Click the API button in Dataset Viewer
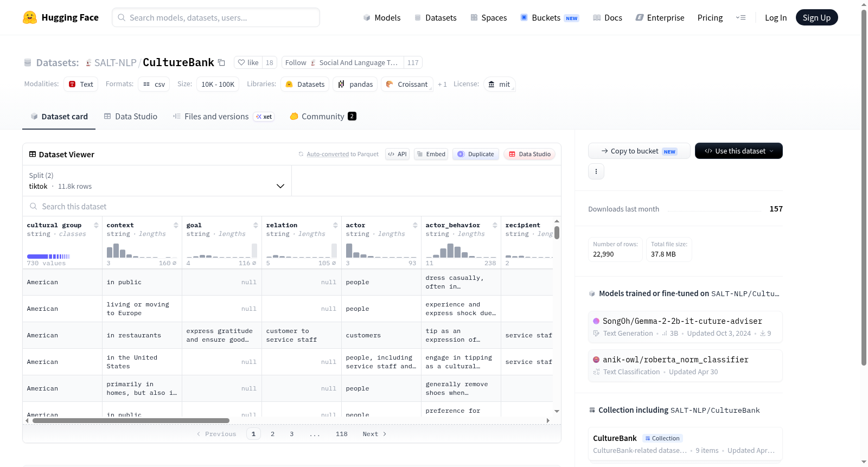This screenshot has height=467, width=868. coord(397,154)
